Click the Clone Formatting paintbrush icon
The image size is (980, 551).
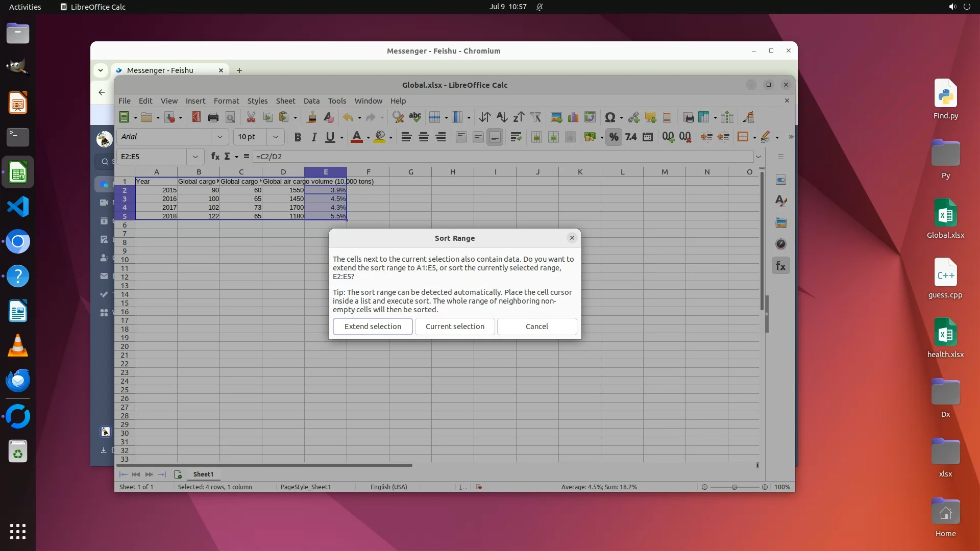311,117
